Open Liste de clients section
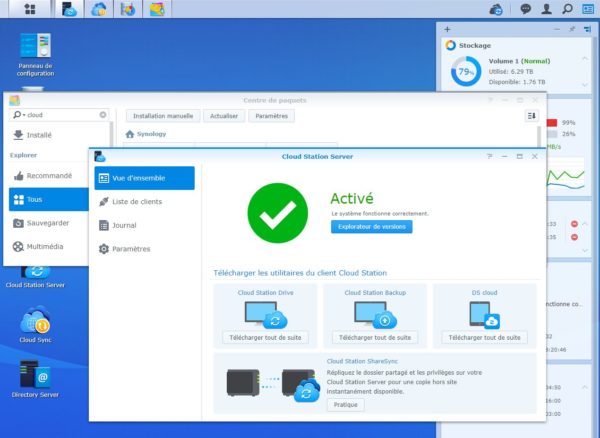This screenshot has height=438, width=600. coord(144,202)
